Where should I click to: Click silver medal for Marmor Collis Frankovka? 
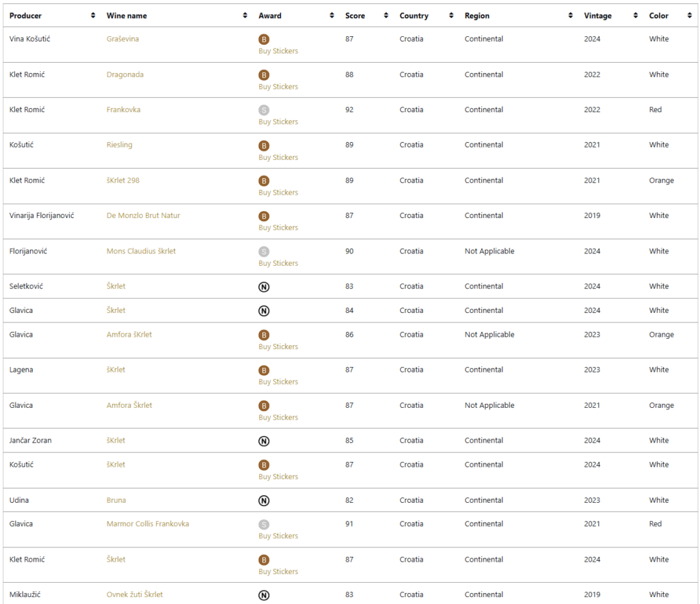point(264,525)
